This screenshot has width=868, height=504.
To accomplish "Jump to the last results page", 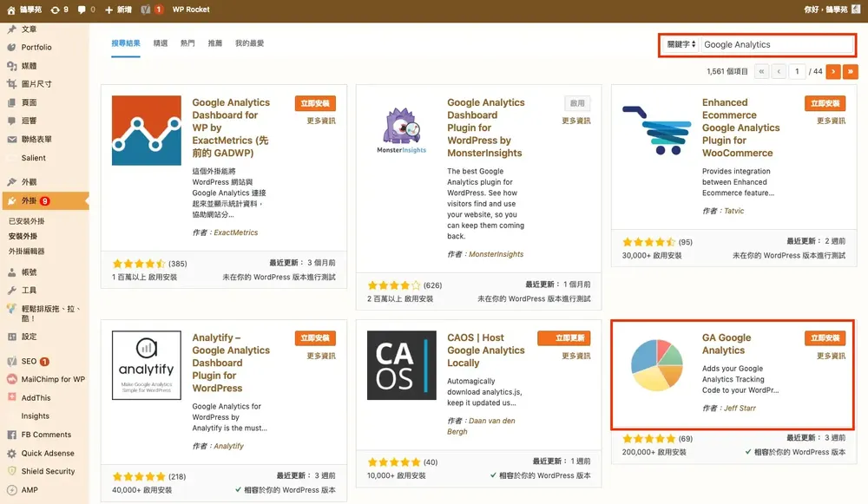I will [851, 71].
